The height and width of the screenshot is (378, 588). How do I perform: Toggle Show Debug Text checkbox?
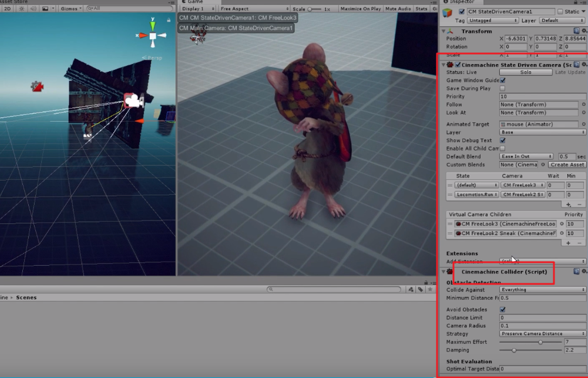[x=502, y=141]
